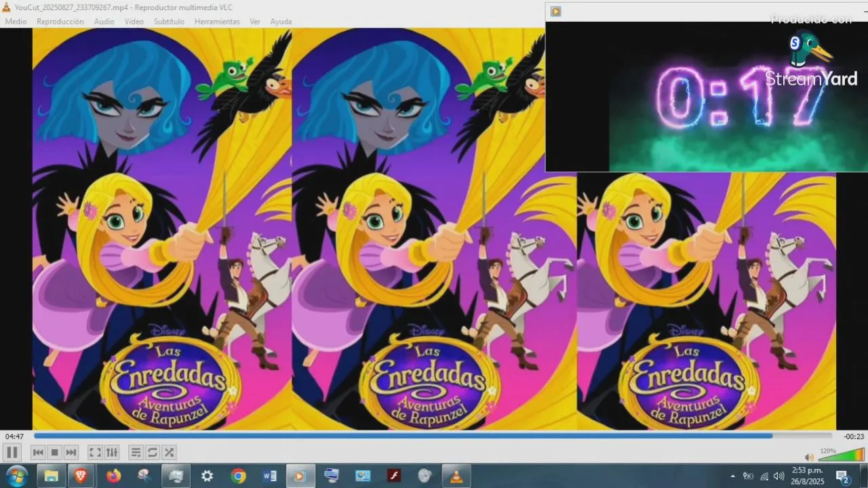868x488 pixels.
Task: Adjust the VLC volume slider at 120%
Action: (841, 455)
